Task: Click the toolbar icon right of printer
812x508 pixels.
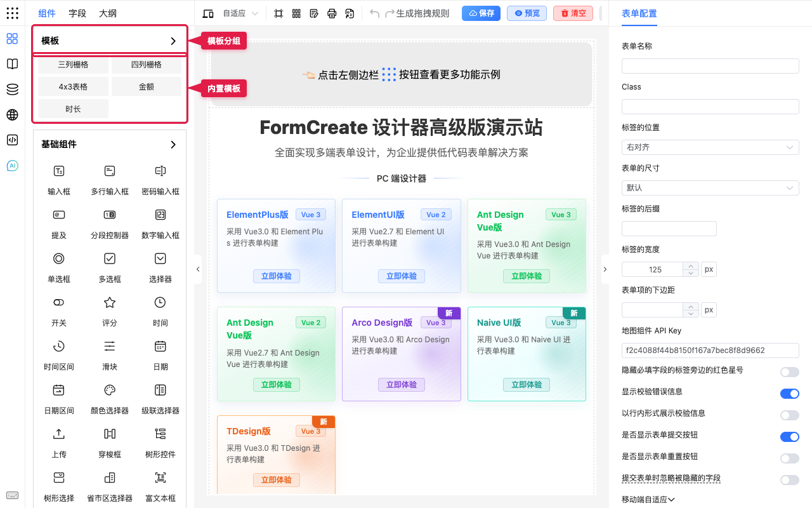Action: pyautogui.click(x=350, y=13)
